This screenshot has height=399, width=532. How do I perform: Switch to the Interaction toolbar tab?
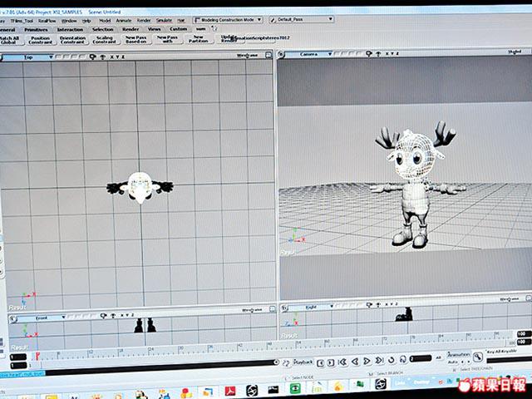click(x=70, y=30)
